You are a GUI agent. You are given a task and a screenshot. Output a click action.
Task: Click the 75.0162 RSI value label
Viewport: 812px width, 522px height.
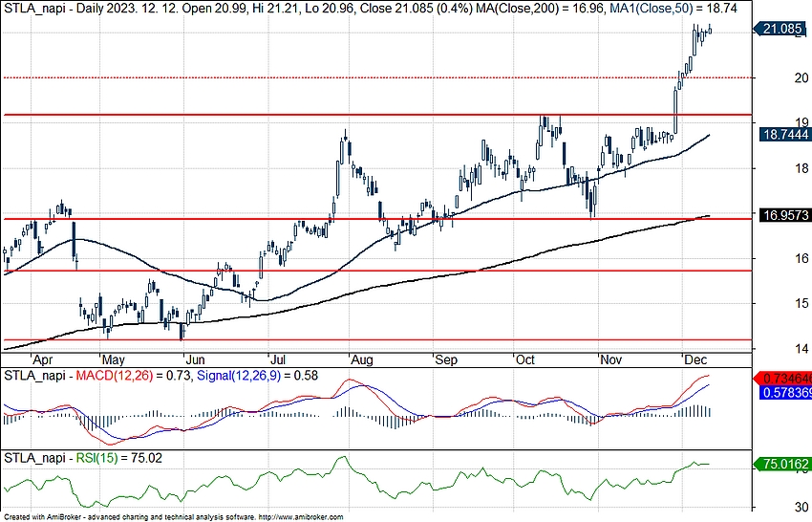coord(782,464)
